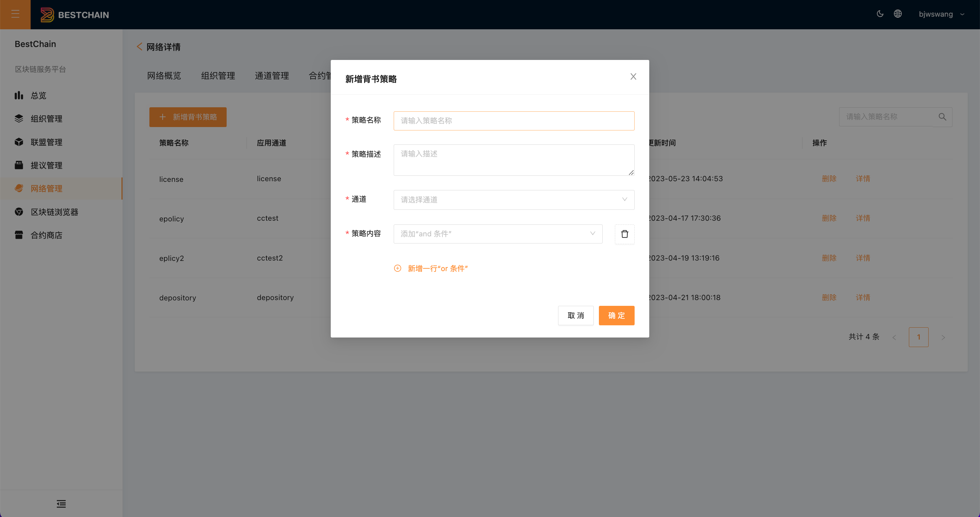The width and height of the screenshot is (980, 517).
Task: Click the plus-circle icon for or 条件
Action: click(397, 268)
